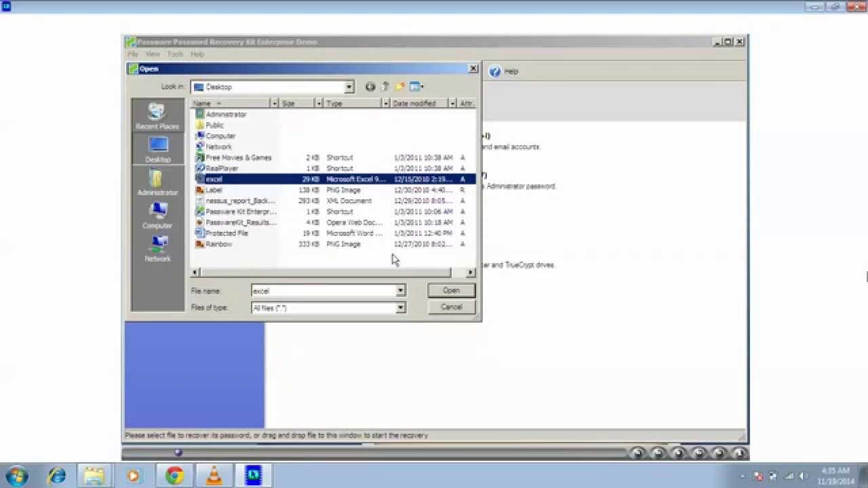This screenshot has width=868, height=488.
Task: Select Desktop in the left places bar
Action: pos(157,149)
